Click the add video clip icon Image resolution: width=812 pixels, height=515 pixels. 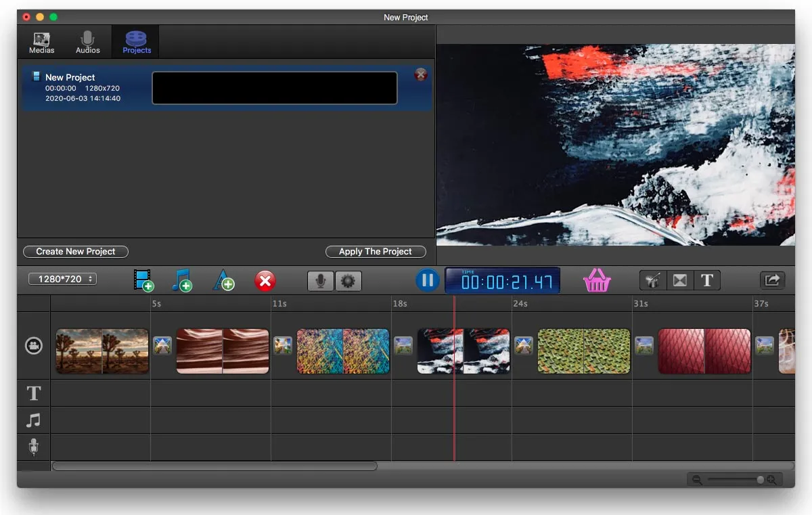click(143, 279)
